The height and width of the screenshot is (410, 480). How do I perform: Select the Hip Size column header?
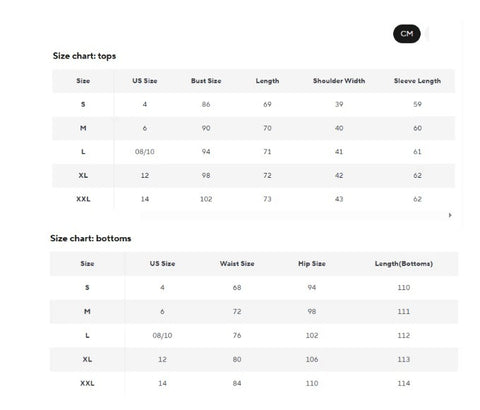[x=312, y=264]
